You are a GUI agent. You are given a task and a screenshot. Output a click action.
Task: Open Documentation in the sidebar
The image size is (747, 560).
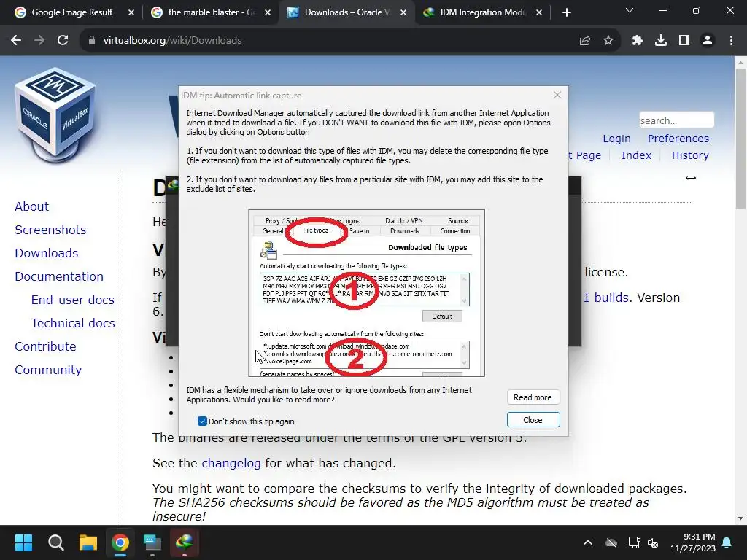(58, 276)
